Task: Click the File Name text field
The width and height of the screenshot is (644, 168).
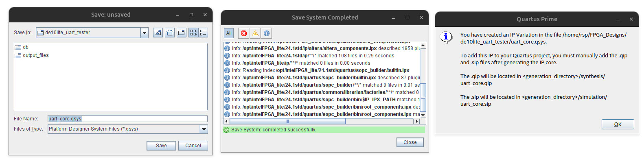Action: [127, 119]
